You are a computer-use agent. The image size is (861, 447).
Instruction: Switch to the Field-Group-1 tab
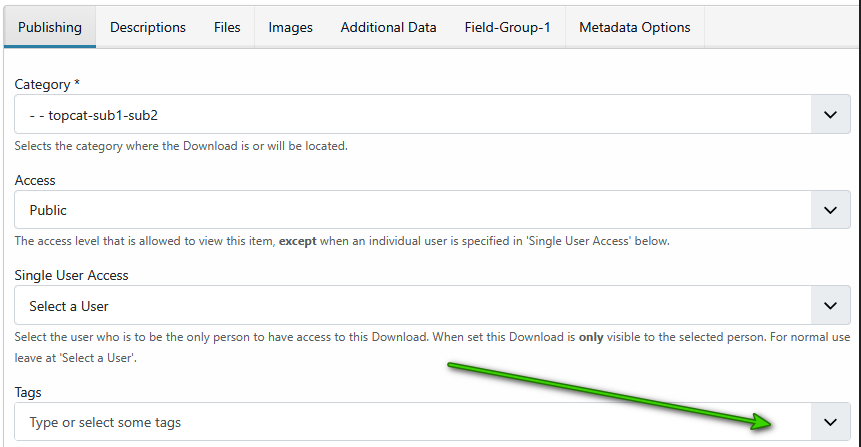(507, 27)
